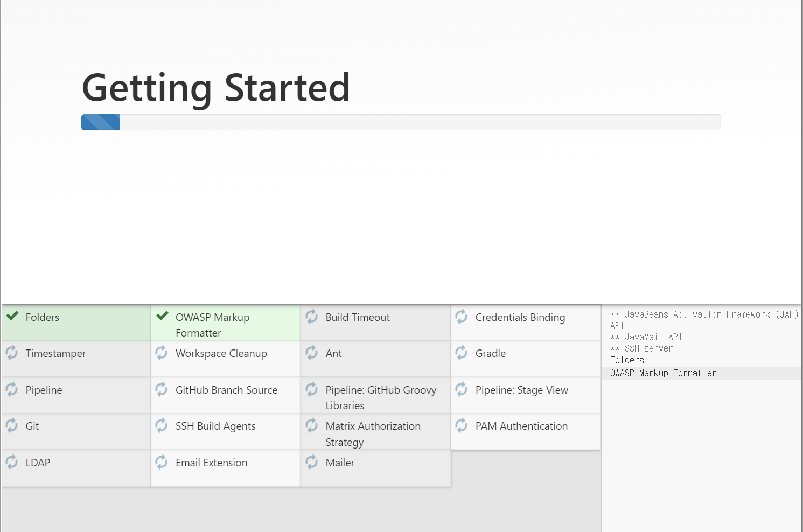Click the PAM Authentication plugin name
Screen dimensions: 803x532
coord(521,426)
